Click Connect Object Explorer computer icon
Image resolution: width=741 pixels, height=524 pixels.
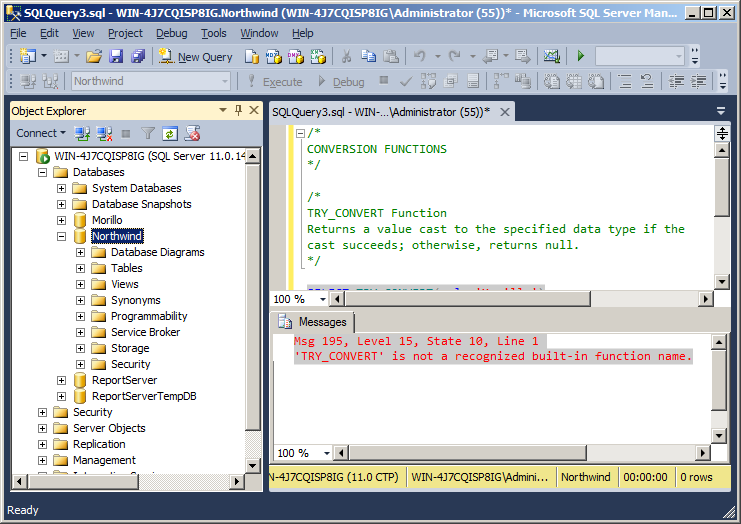pyautogui.click(x=82, y=134)
